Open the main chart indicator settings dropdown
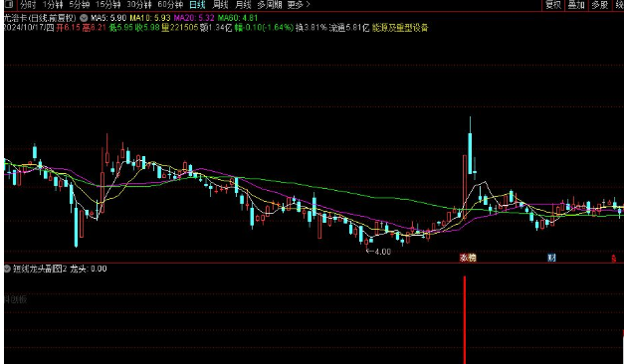This screenshot has width=624, height=364. pyautogui.click(x=84, y=18)
